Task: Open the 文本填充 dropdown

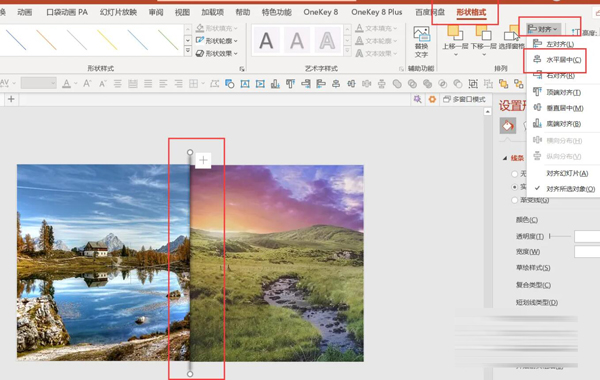Action: tap(377, 28)
